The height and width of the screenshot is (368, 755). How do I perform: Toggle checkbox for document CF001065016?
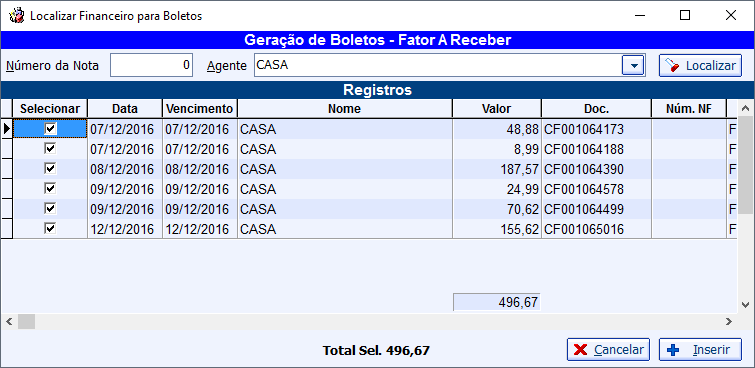pos(50,228)
